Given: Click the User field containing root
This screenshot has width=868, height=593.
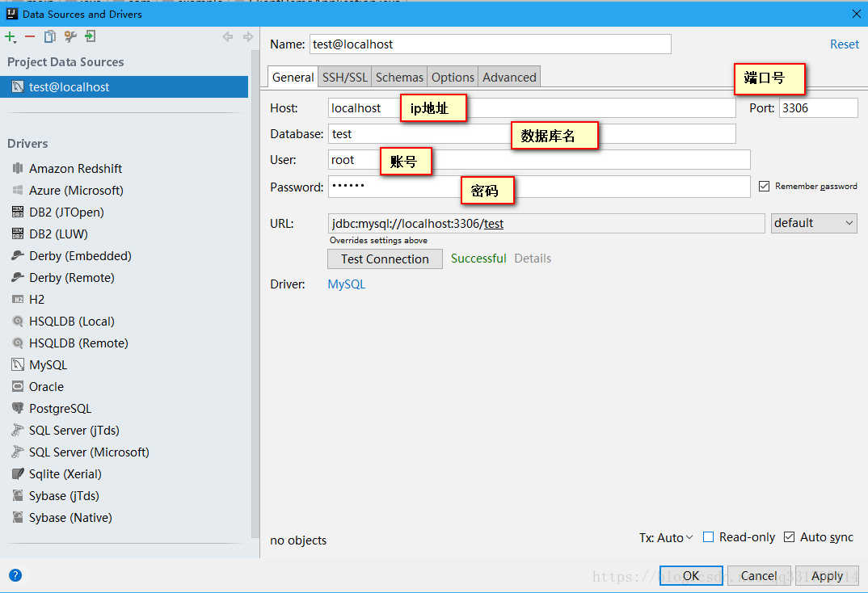Looking at the screenshot, I should [x=539, y=160].
